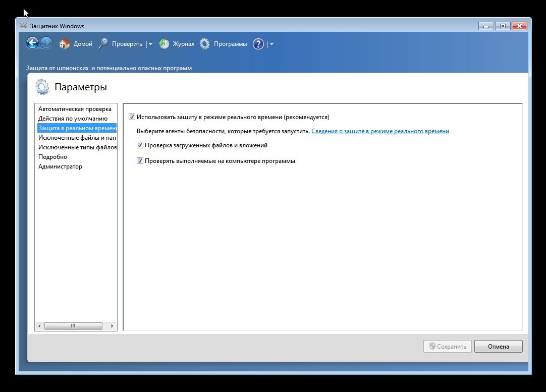546x392 pixels.
Task: Open the Журнал toolbar label
Action: [x=184, y=44]
